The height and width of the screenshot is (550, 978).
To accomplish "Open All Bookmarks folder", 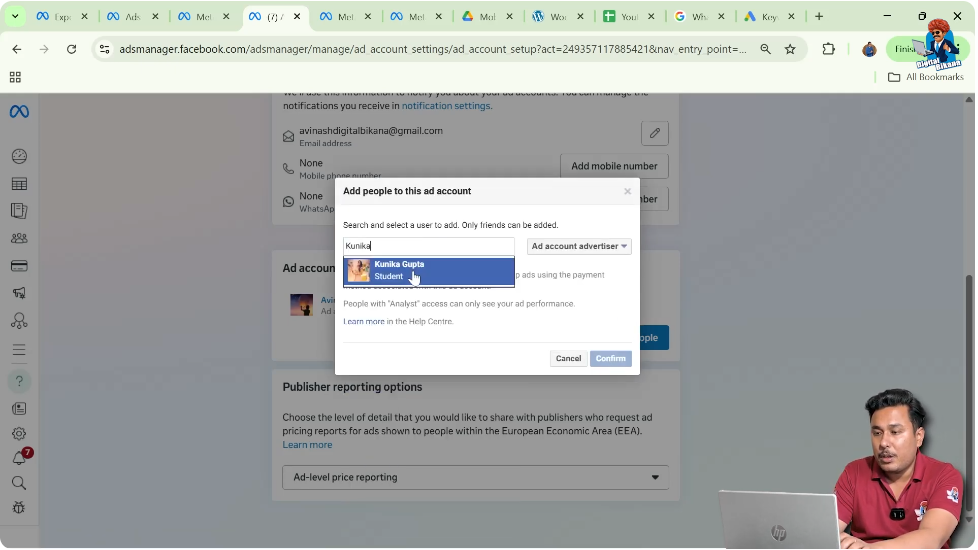I will 926,77.
